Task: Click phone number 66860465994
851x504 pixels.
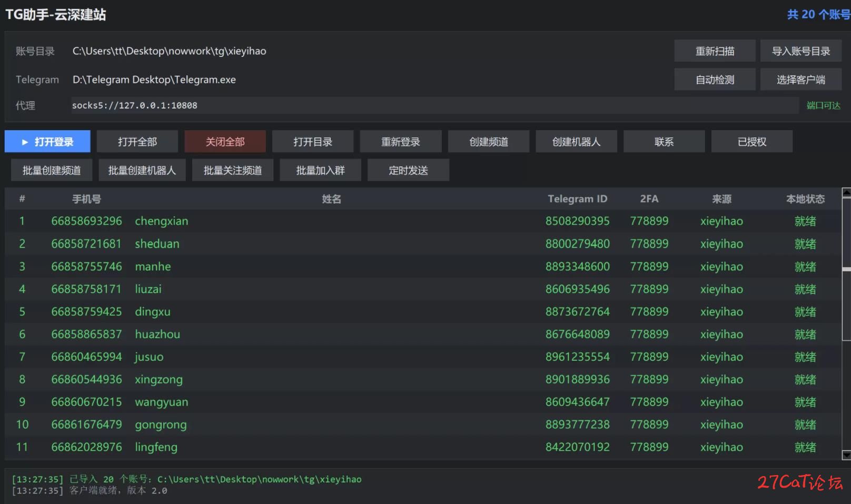Action: click(86, 357)
